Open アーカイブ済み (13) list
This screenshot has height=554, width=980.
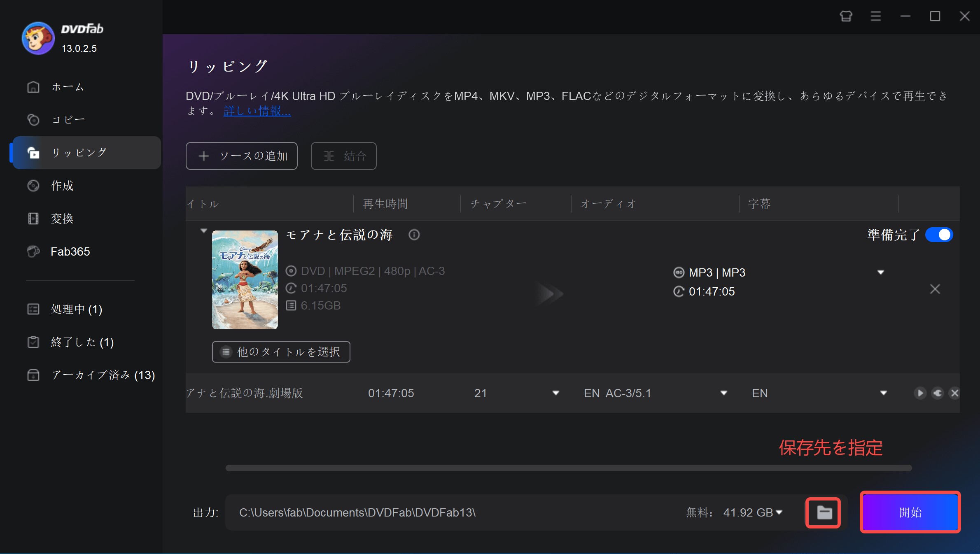(86, 375)
